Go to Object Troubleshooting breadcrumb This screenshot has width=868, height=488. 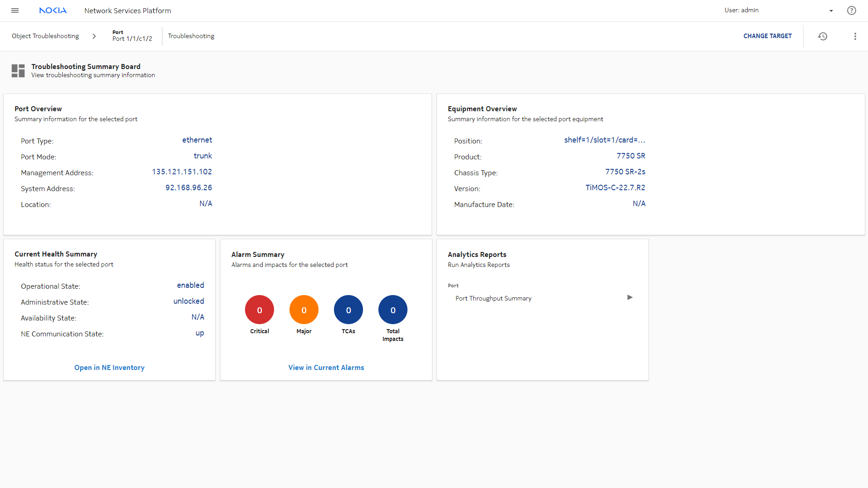(45, 36)
